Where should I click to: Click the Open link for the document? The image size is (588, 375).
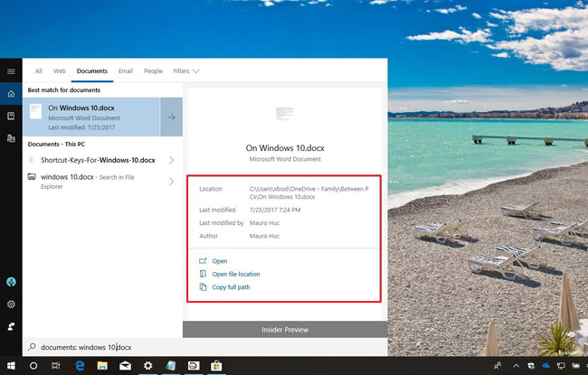click(x=219, y=261)
